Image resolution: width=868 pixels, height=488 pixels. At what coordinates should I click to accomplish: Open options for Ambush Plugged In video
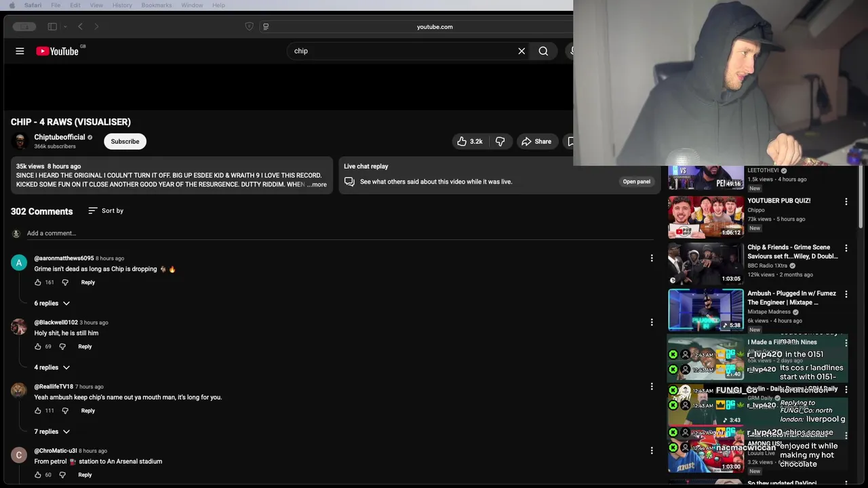(846, 295)
